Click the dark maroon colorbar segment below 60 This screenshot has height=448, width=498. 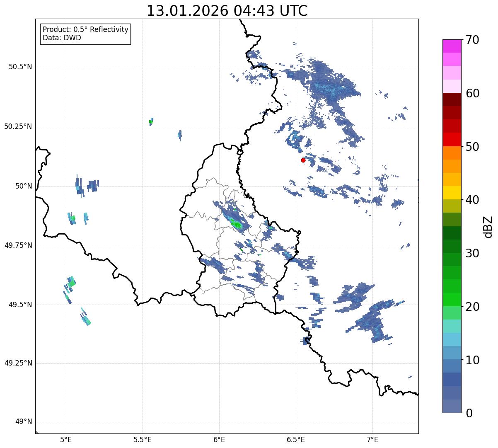click(x=452, y=99)
